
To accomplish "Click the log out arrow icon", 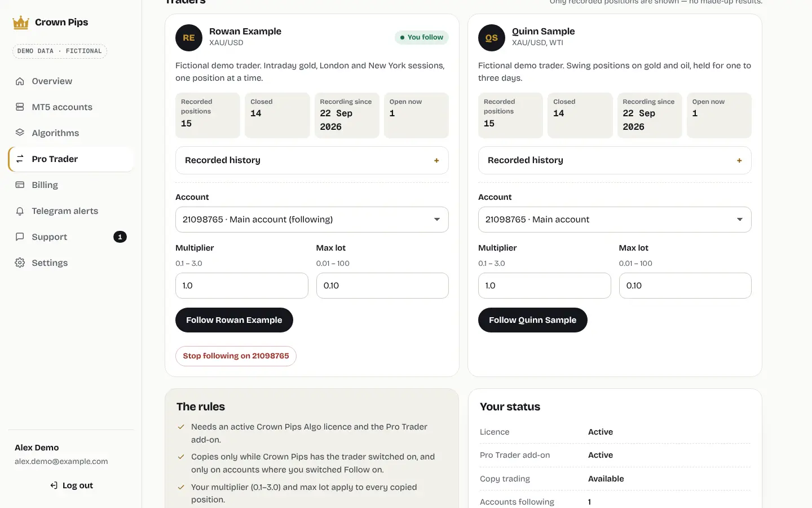I will [x=54, y=485].
